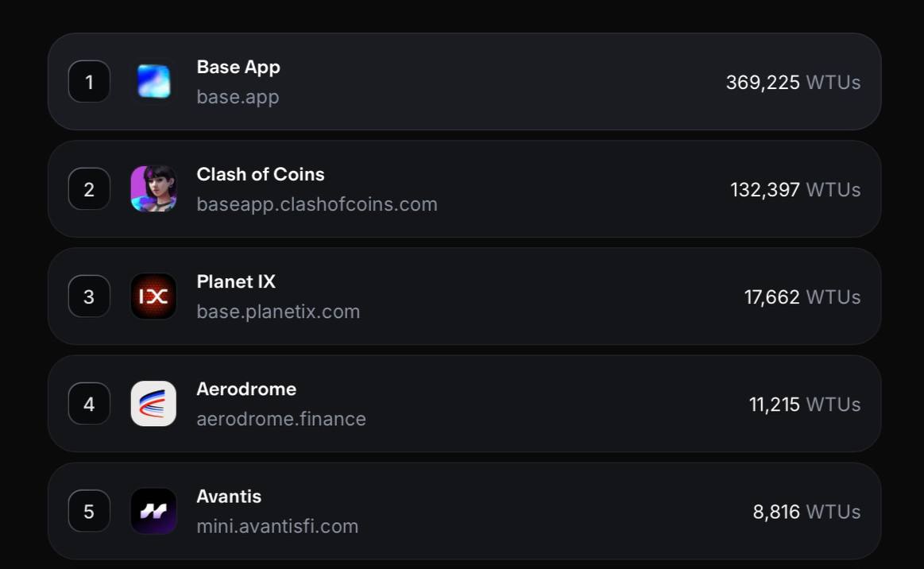Follow the aerodrome.finance link
The height and width of the screenshot is (569, 924).
point(281,419)
